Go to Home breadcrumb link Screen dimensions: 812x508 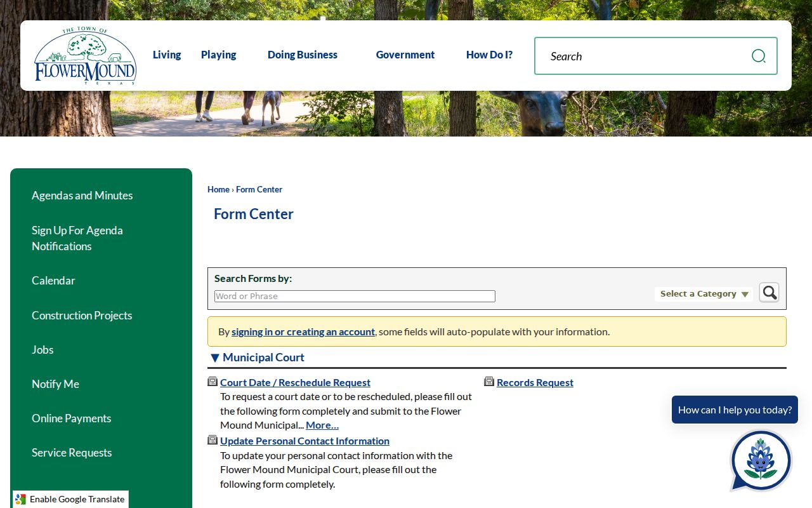pos(218,189)
